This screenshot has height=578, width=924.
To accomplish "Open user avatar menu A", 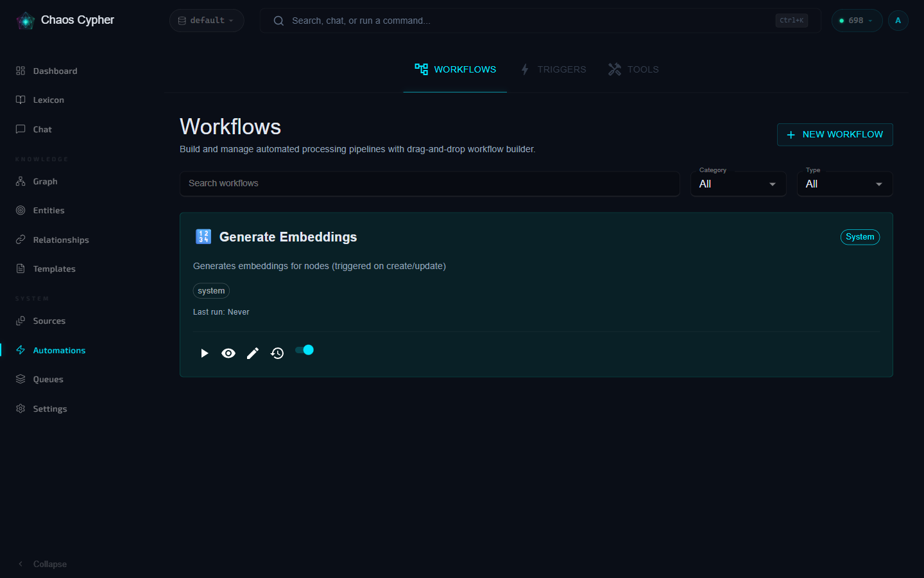I will [x=898, y=21].
